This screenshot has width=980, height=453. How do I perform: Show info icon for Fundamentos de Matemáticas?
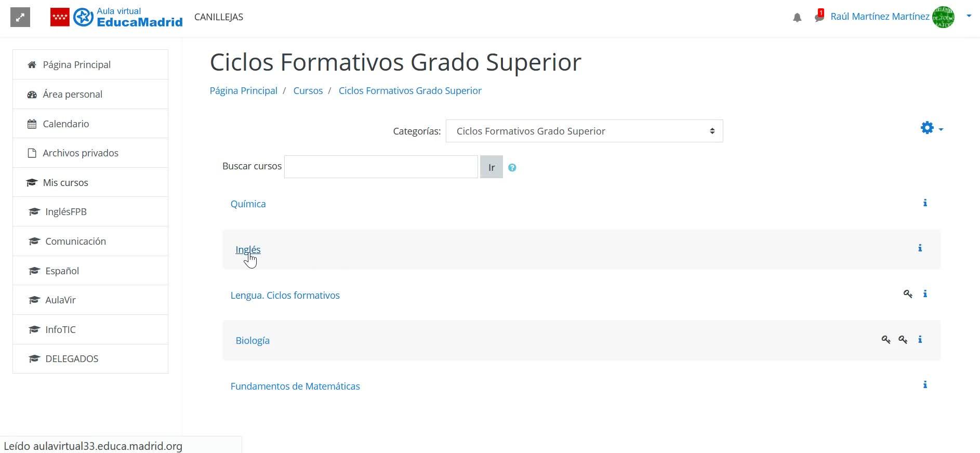click(925, 385)
